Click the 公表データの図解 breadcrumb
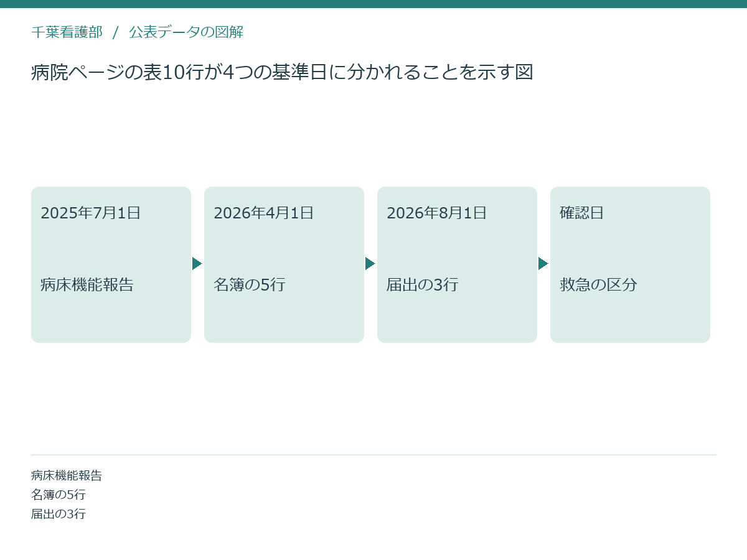 (x=186, y=32)
